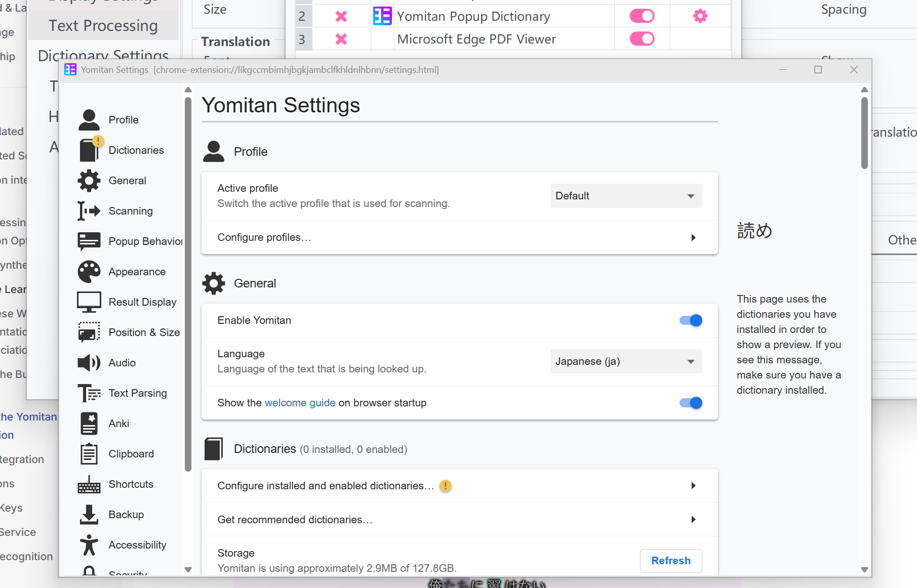This screenshot has height=588, width=917.
Task: Click the pink gear icon for Yomitan Popup Dictionary
Action: [700, 16]
